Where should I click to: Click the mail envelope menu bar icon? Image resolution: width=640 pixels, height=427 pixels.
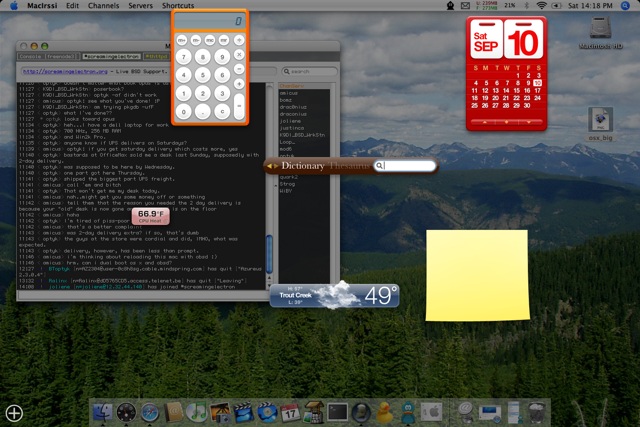(465, 6)
